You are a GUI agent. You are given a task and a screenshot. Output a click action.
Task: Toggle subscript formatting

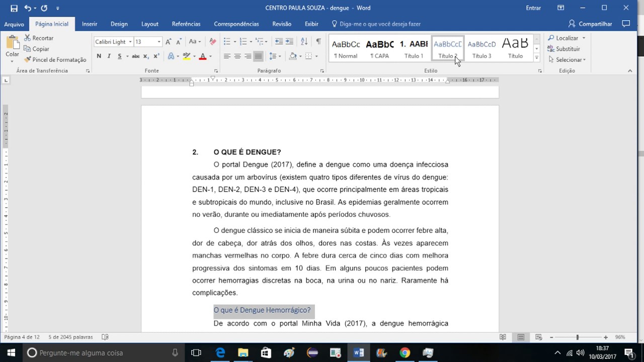tap(146, 56)
